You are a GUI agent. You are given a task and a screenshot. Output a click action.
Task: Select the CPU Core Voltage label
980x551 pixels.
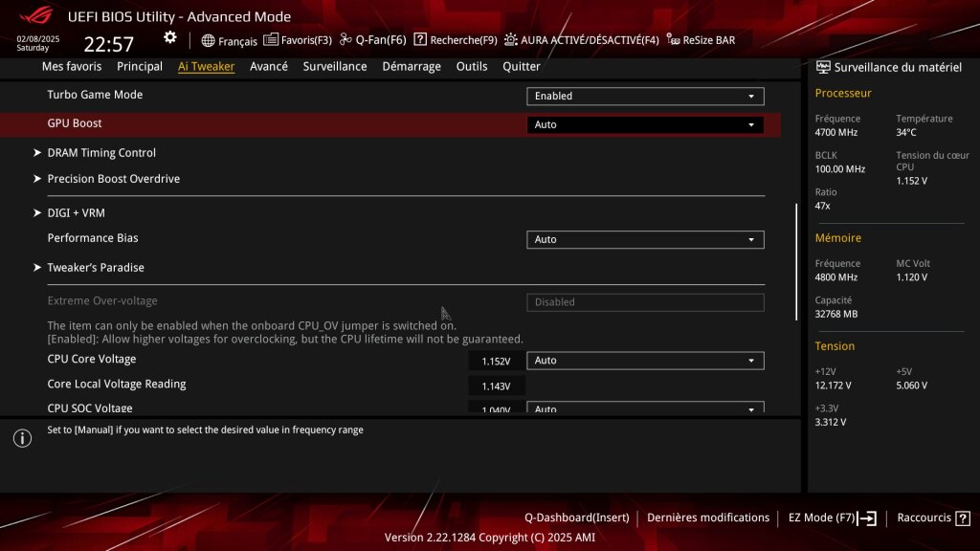[92, 360]
